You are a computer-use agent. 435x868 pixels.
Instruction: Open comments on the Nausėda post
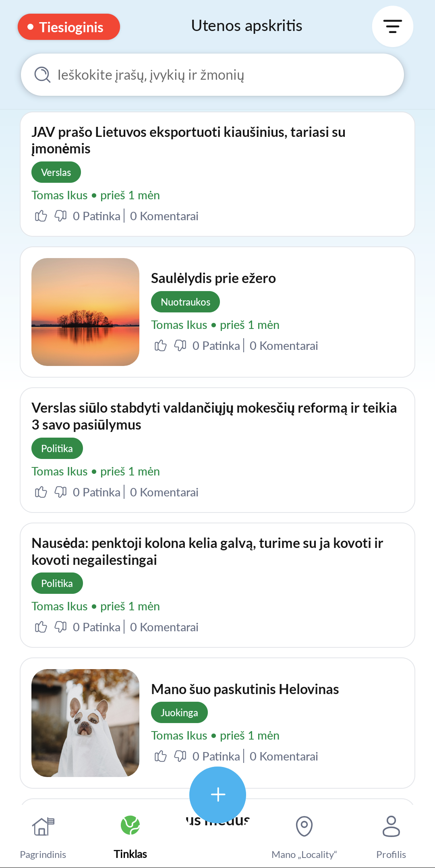pos(164,627)
